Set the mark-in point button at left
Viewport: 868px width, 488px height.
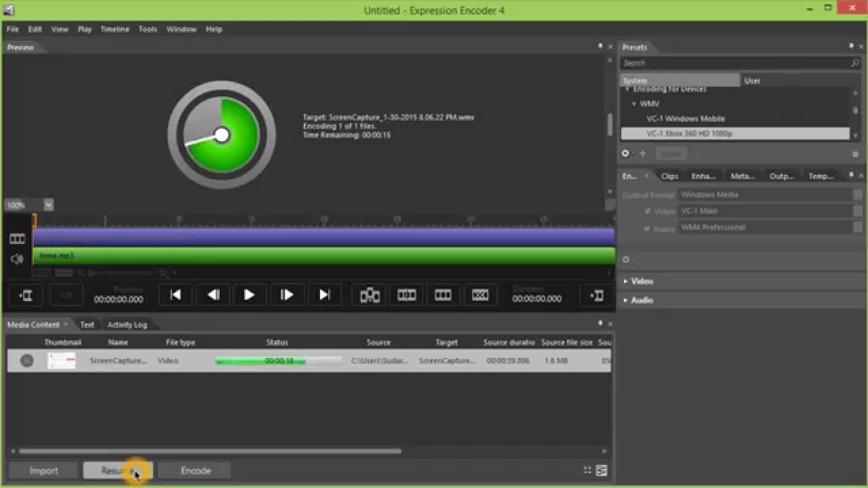click(x=26, y=295)
